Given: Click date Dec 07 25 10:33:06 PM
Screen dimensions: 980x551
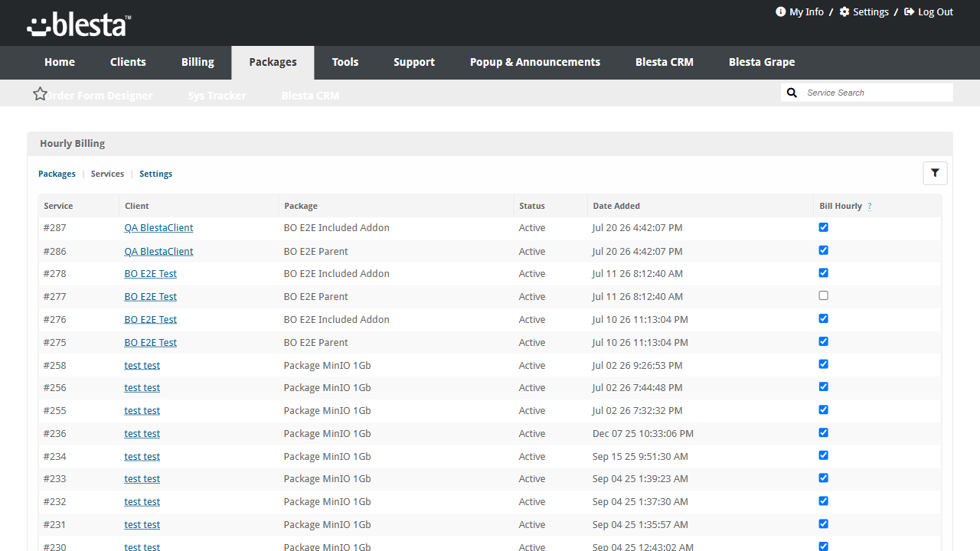Looking at the screenshot, I should (643, 433).
